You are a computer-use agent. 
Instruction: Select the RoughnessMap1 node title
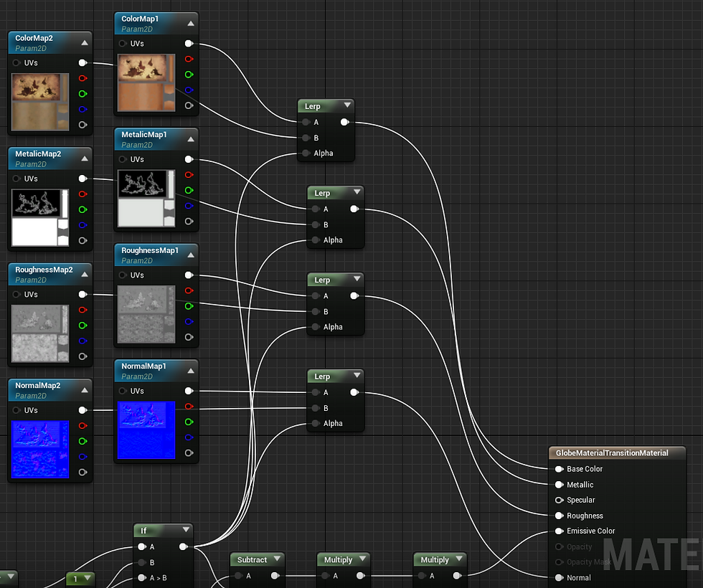150,250
